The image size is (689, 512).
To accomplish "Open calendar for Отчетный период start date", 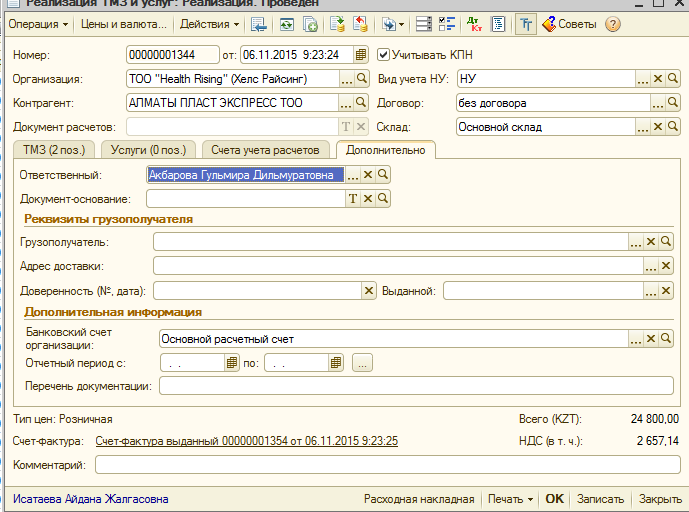I will pos(232,363).
